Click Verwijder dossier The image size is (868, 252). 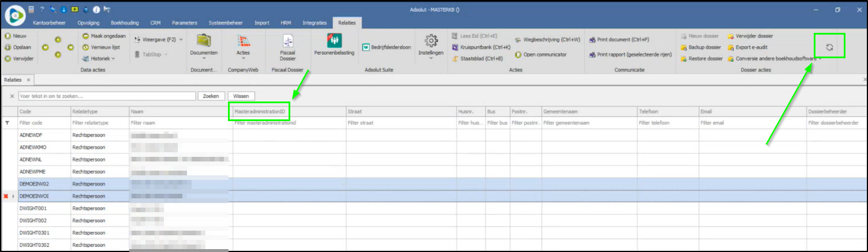pyautogui.click(x=750, y=36)
